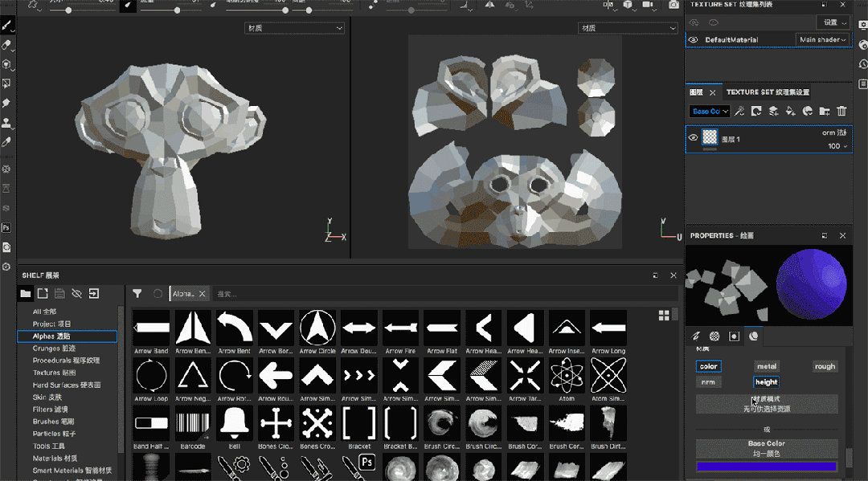Screen dimensions: 868x481
Task: Add a new fill layer
Action: [791, 111]
